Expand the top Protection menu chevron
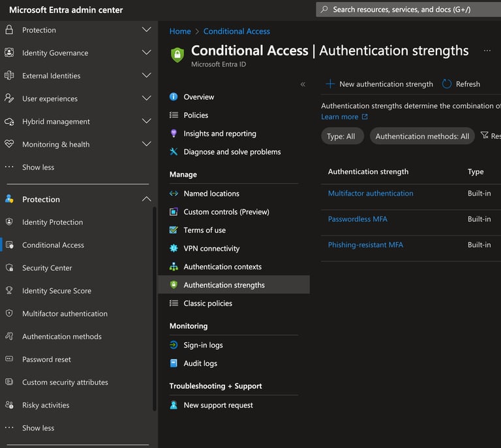Image resolution: width=501 pixels, height=448 pixels. (x=146, y=30)
